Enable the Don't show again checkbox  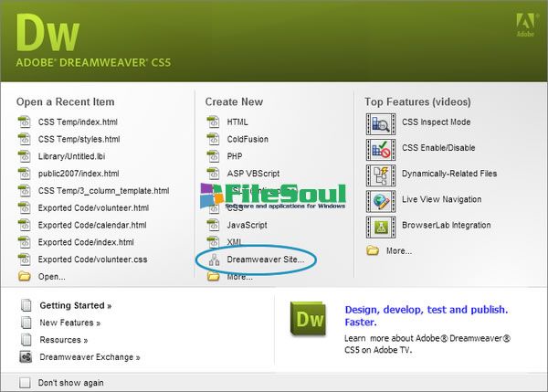pyautogui.click(x=25, y=381)
